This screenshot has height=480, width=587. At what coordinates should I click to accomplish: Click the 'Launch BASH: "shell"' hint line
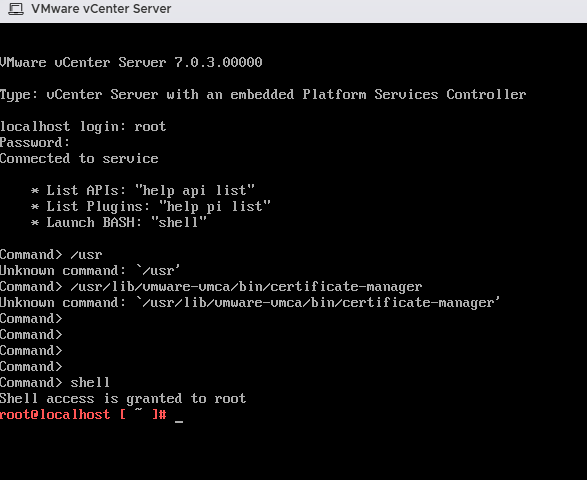pos(119,222)
